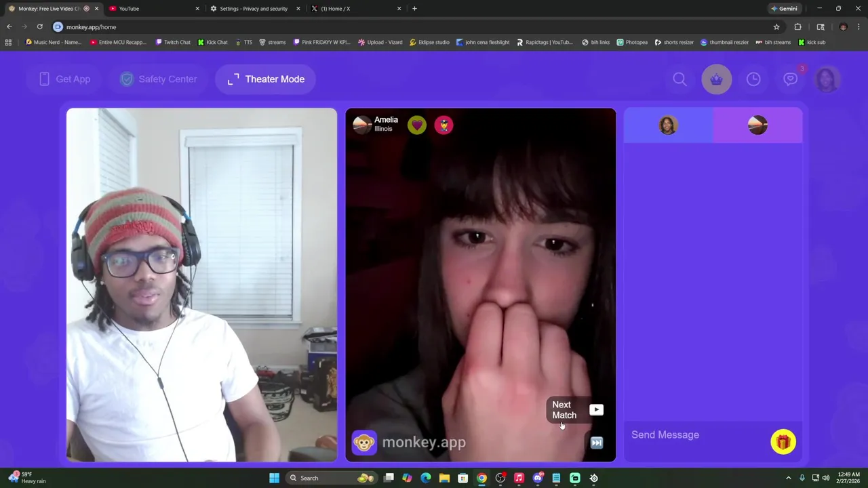Image resolution: width=868 pixels, height=488 pixels.
Task: Click the crown premium icon
Action: (x=717, y=79)
